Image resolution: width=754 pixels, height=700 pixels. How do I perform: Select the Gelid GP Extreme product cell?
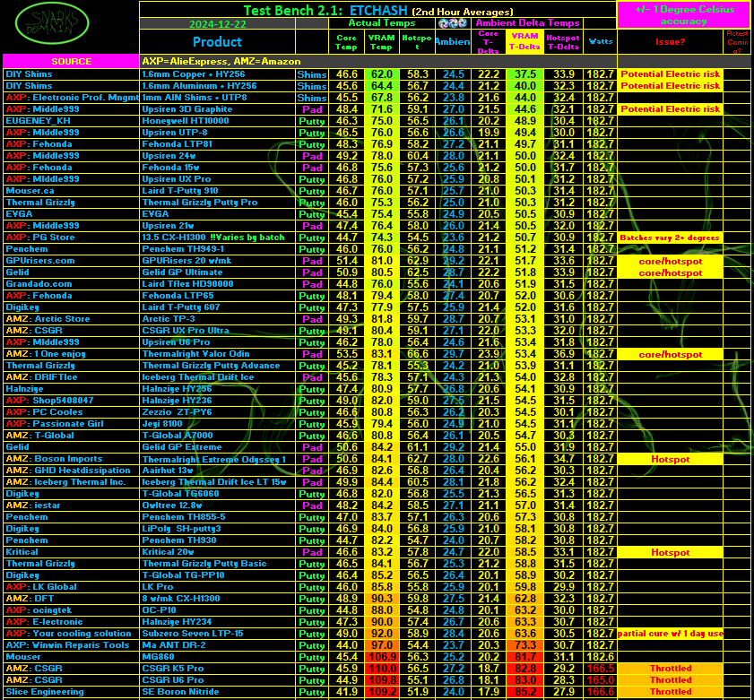[x=217, y=447]
